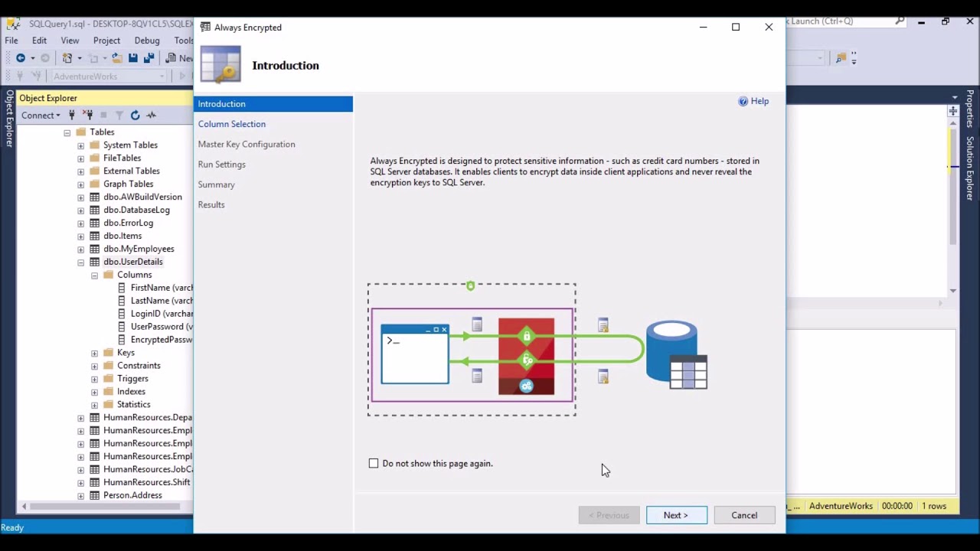Expand the Statistics folder node
Screen dimensions: 980x551
click(x=95, y=406)
